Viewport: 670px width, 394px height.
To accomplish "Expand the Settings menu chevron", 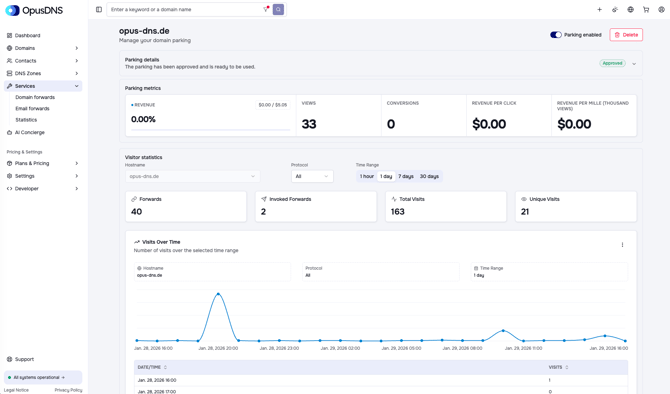I will click(76, 176).
